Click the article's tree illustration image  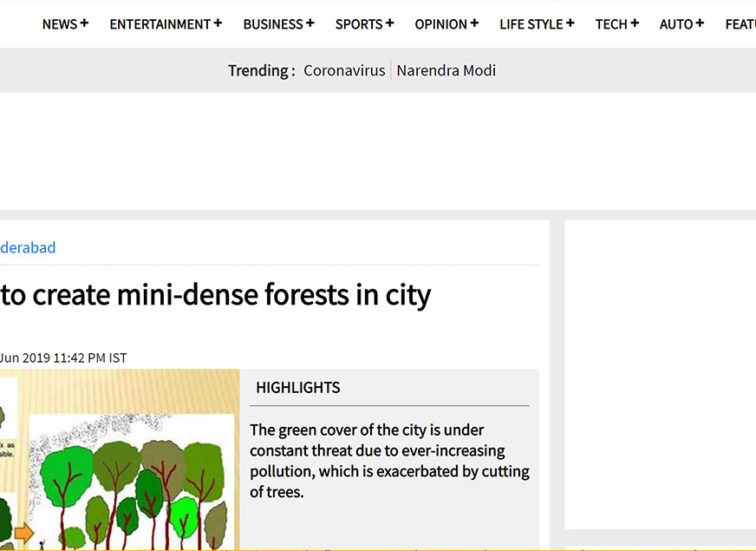[120, 460]
